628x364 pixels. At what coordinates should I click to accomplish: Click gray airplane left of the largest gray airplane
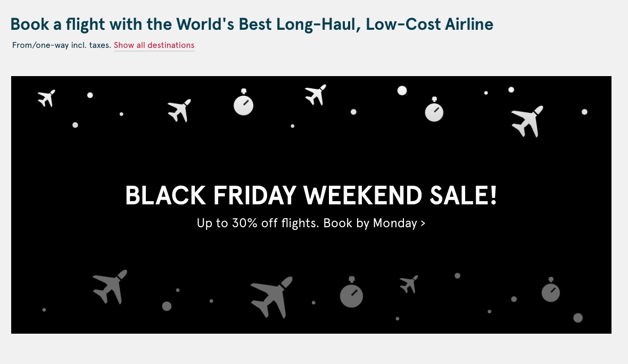pos(110,287)
